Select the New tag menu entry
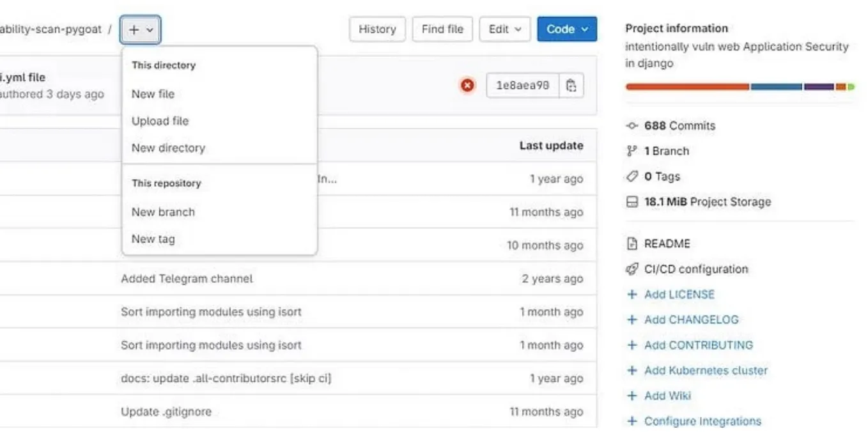This screenshot has width=868, height=434. point(153,238)
